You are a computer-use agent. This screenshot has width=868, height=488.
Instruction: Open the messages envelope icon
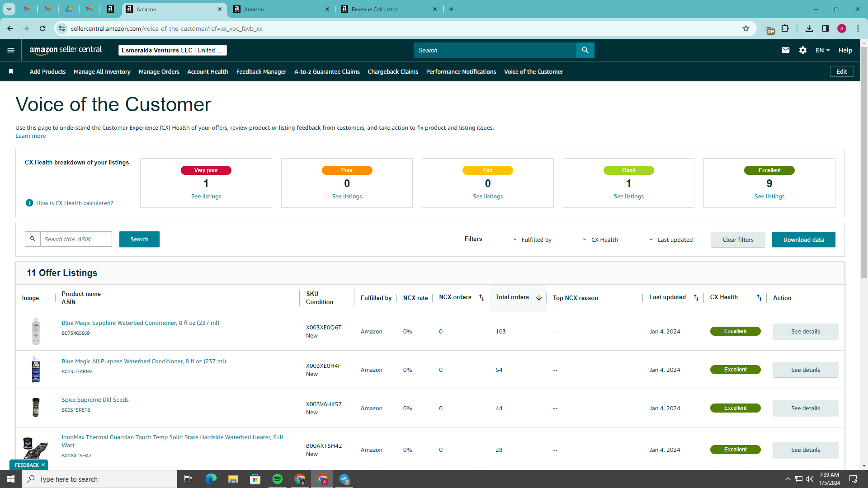[x=786, y=50]
